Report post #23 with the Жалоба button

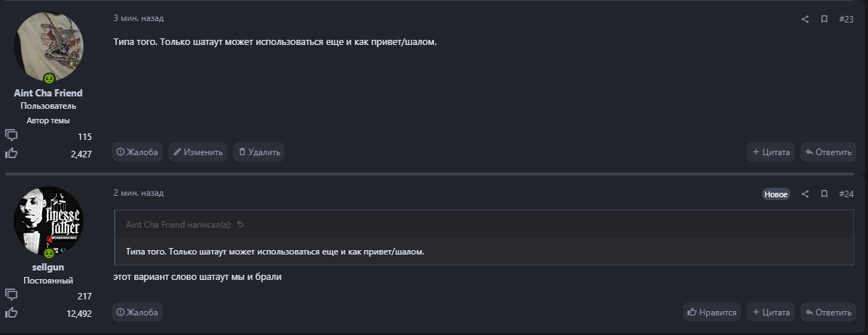[x=137, y=152]
